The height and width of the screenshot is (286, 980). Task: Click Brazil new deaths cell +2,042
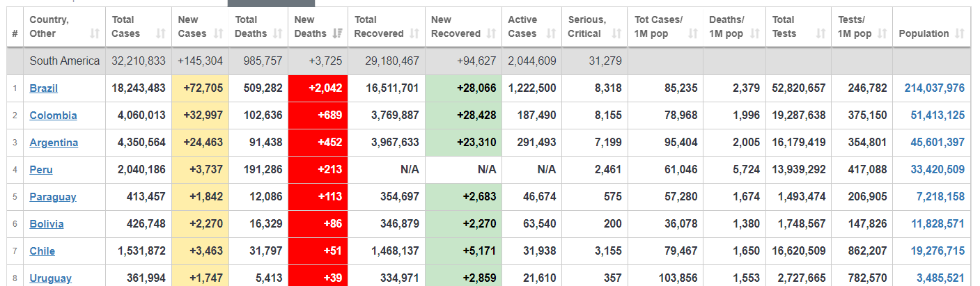click(318, 88)
